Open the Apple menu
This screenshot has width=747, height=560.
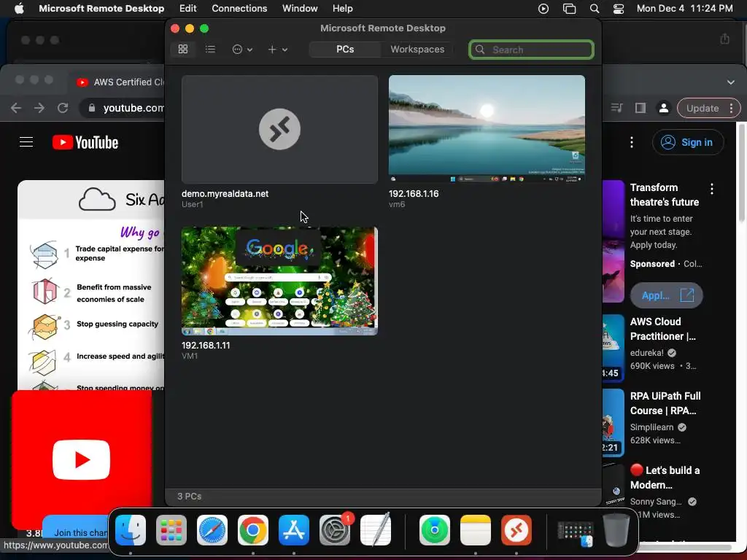[19, 9]
